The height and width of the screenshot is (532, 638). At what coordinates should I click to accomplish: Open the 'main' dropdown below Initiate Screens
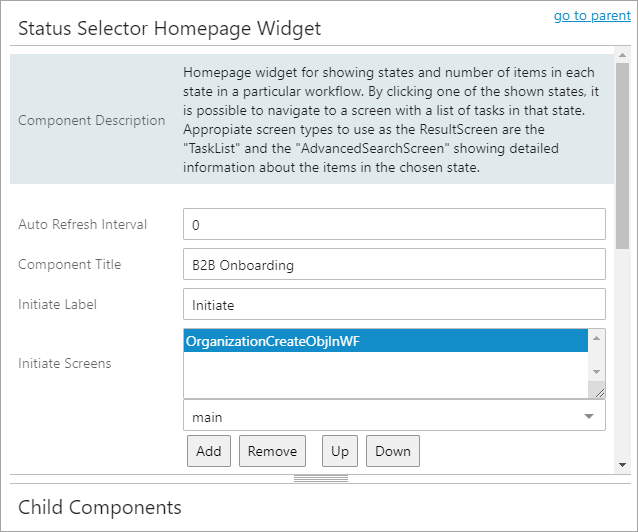pyautogui.click(x=394, y=416)
